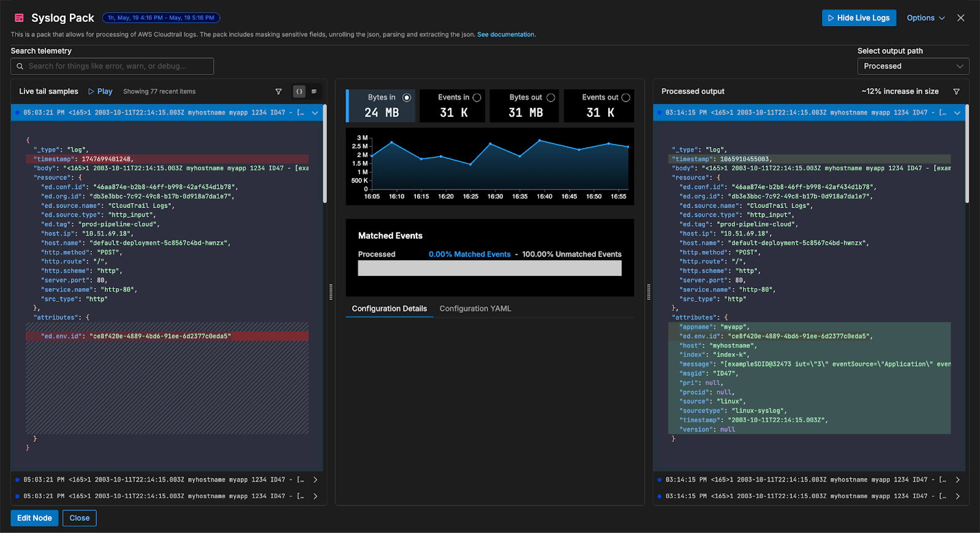Open the Options dropdown menu
The width and height of the screenshot is (980, 533).
click(926, 18)
